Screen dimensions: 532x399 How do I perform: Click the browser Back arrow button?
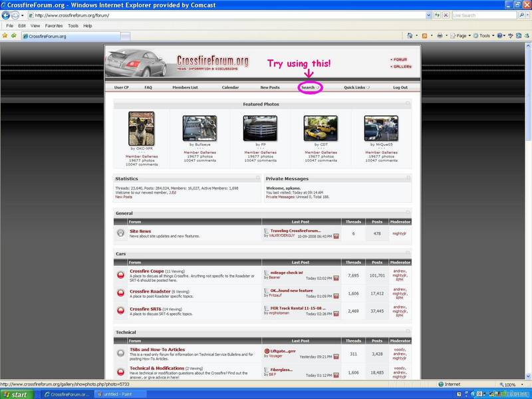7,15
